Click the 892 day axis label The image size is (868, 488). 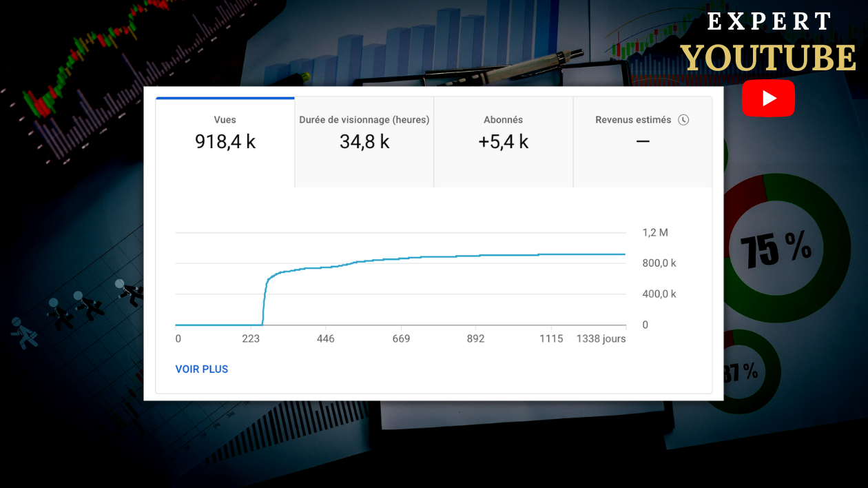coord(475,339)
